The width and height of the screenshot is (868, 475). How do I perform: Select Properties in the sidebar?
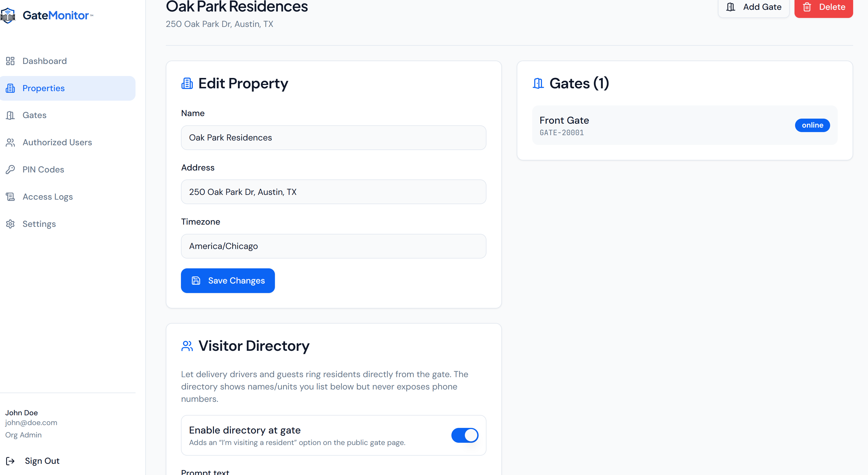pyautogui.click(x=68, y=88)
